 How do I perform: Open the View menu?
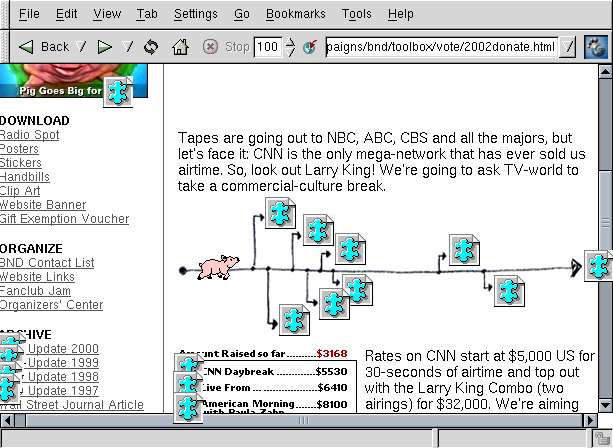click(x=107, y=14)
